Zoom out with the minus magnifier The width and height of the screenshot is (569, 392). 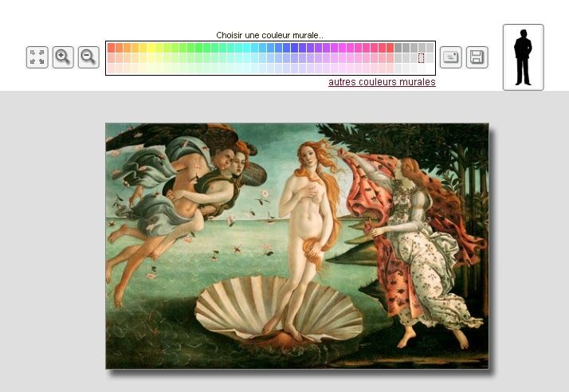[x=88, y=57]
